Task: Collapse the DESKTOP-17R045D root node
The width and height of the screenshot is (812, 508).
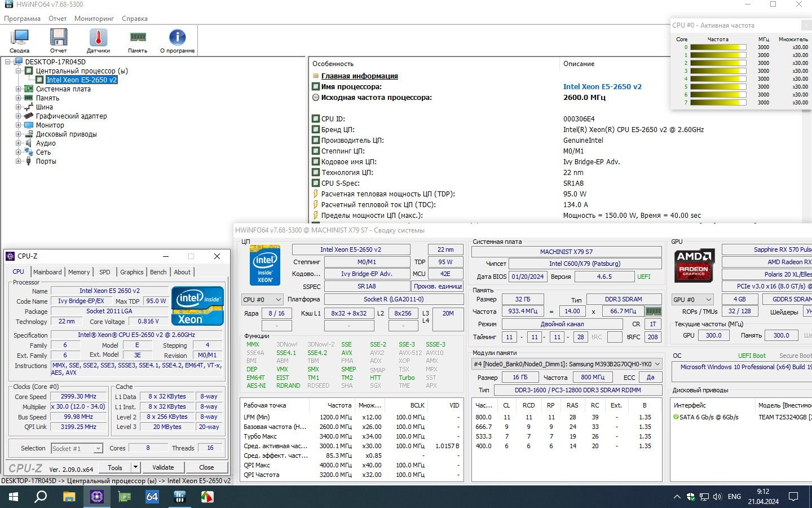Action: tap(8, 62)
